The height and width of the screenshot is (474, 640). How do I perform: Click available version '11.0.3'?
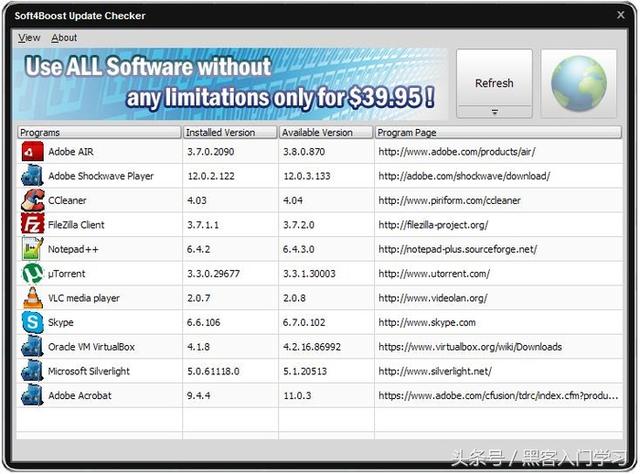[297, 396]
